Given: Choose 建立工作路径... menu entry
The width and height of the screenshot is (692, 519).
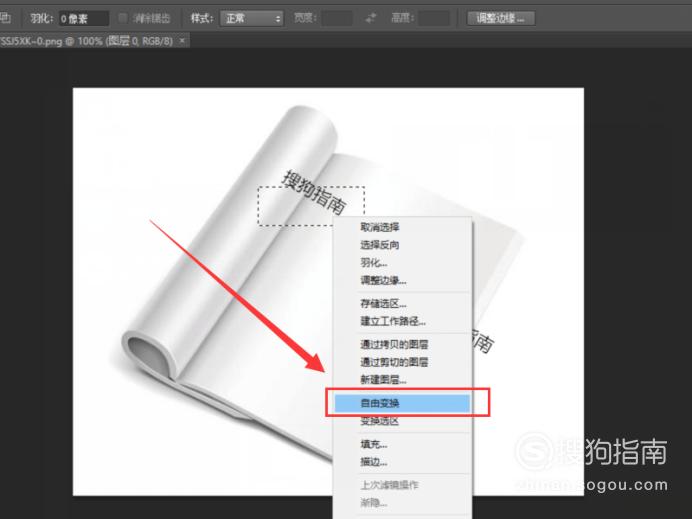Looking at the screenshot, I should tap(402, 321).
